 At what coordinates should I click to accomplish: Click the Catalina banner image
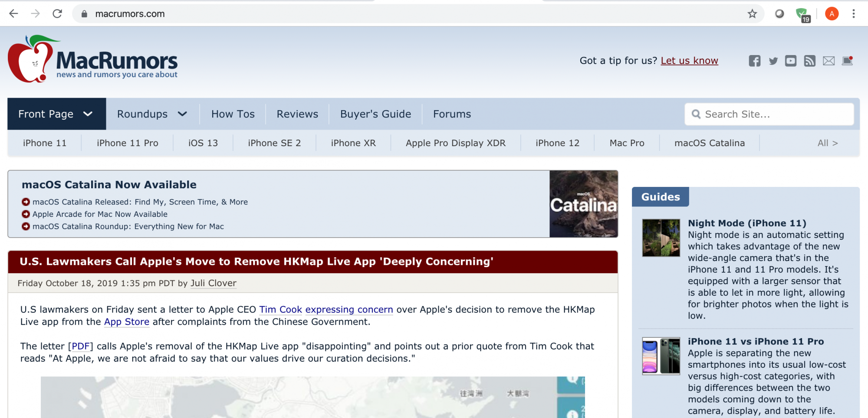point(583,204)
